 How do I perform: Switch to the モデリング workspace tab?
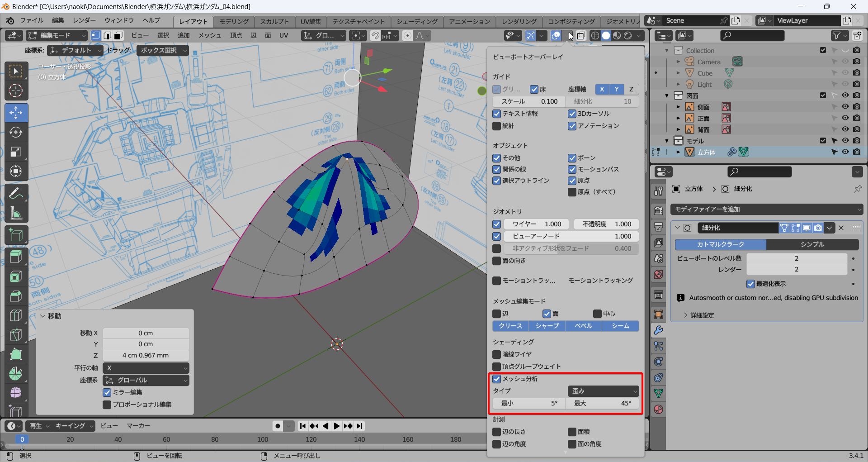(x=234, y=21)
